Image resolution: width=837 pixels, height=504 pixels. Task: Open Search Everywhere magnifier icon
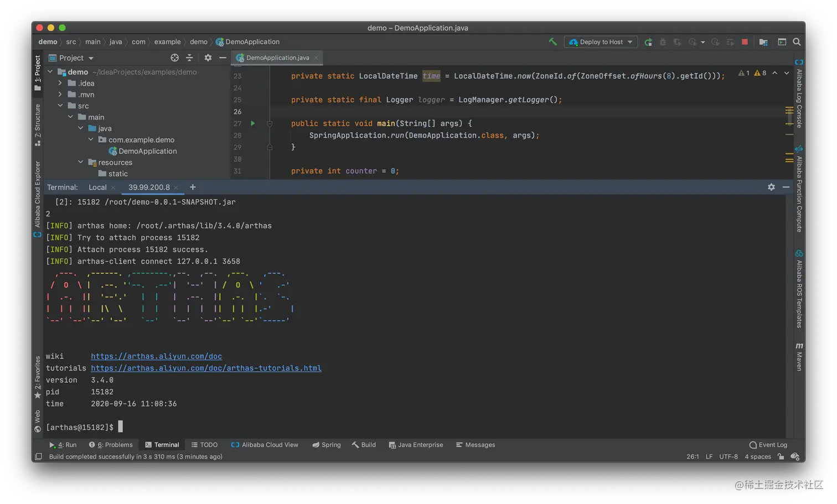[x=797, y=41]
